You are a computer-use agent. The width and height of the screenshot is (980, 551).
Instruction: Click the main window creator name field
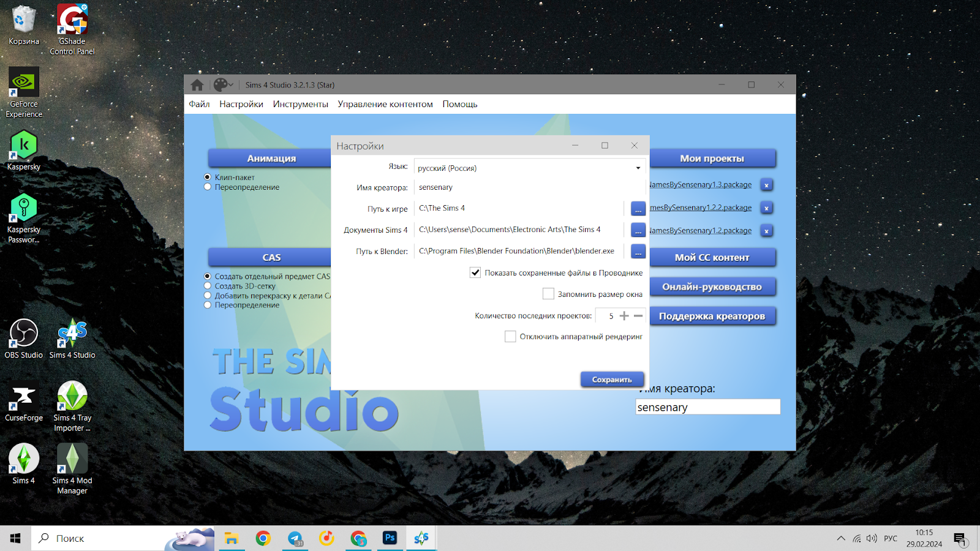[708, 407]
